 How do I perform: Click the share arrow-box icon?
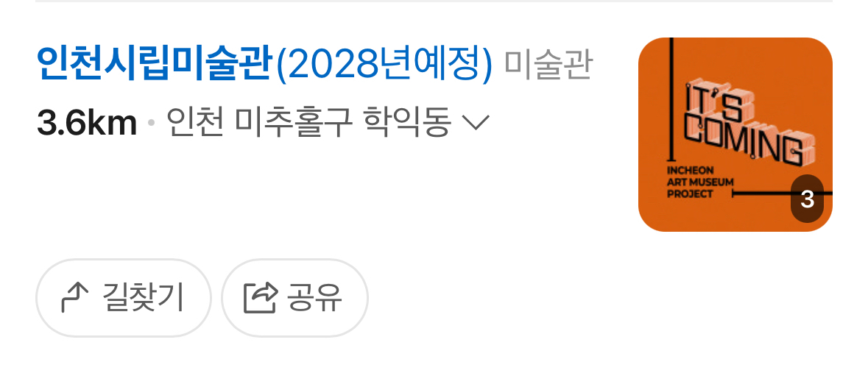(x=260, y=298)
